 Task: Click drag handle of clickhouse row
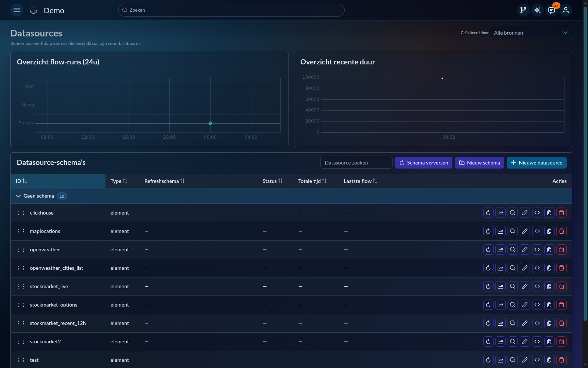pyautogui.click(x=21, y=213)
